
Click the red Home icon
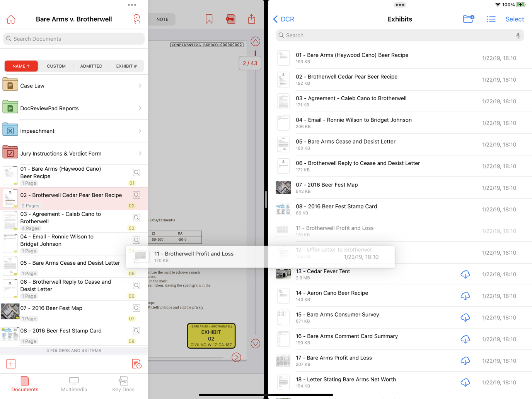[x=10, y=19]
